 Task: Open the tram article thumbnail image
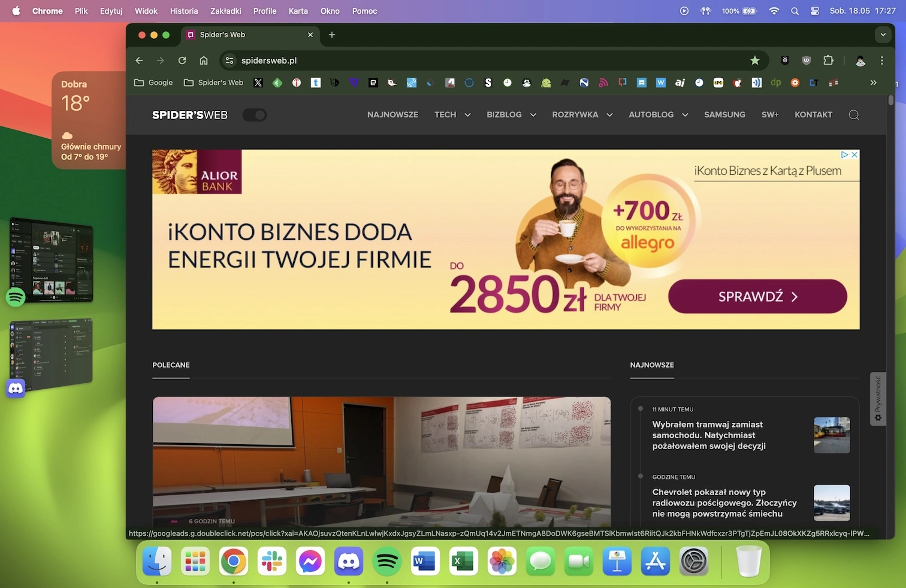[x=832, y=435]
